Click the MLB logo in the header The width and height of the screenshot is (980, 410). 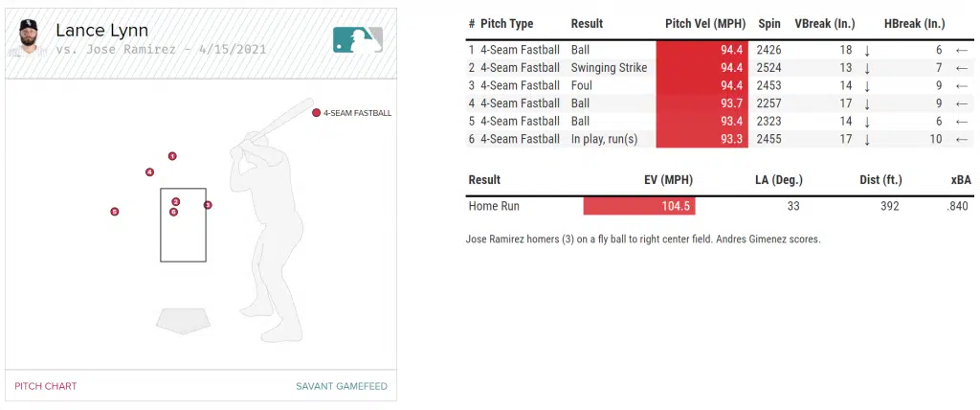(358, 39)
